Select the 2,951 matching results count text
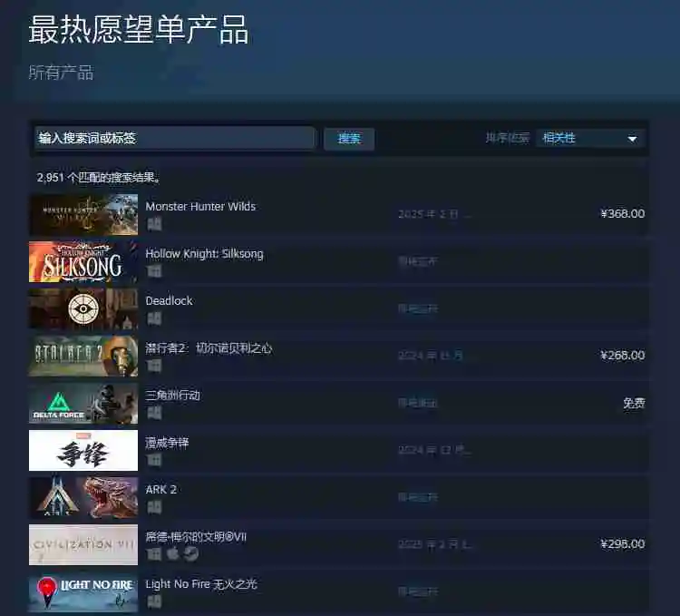Image resolution: width=680 pixels, height=616 pixels. click(99, 178)
